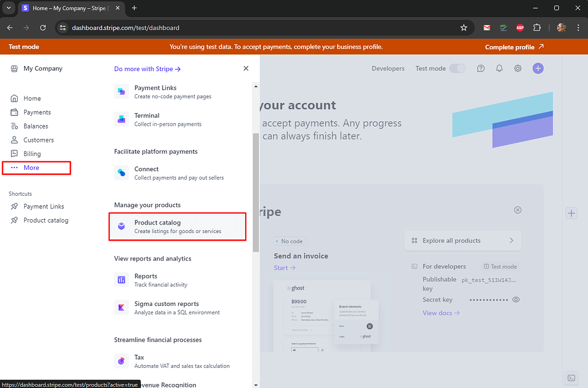Dismiss the Send an invoice card
Image resolution: width=588 pixels, height=388 pixels.
517,210
